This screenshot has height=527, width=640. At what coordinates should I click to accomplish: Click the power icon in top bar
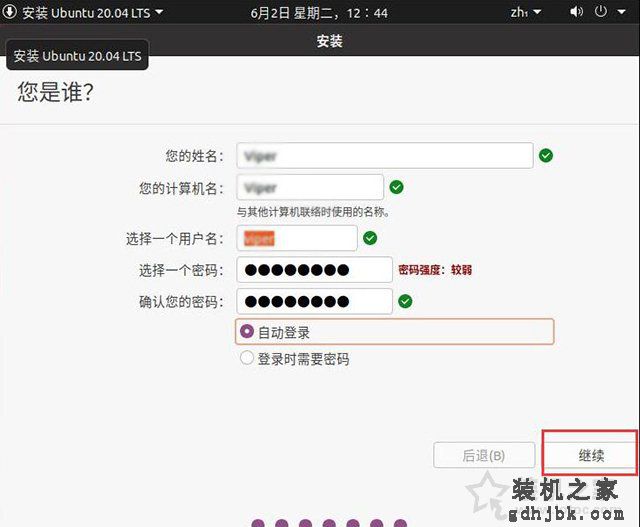pyautogui.click(x=601, y=11)
